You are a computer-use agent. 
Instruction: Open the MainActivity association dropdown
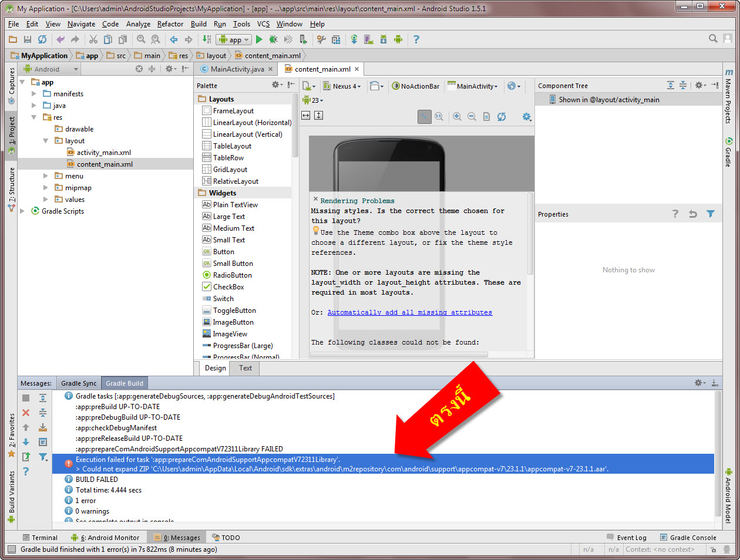(473, 86)
